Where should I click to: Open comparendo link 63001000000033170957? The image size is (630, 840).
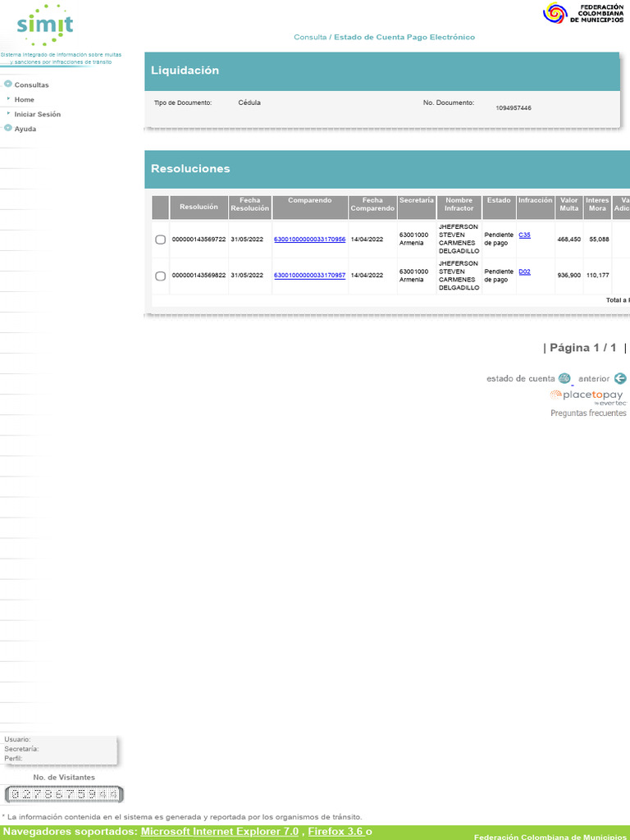point(309,276)
